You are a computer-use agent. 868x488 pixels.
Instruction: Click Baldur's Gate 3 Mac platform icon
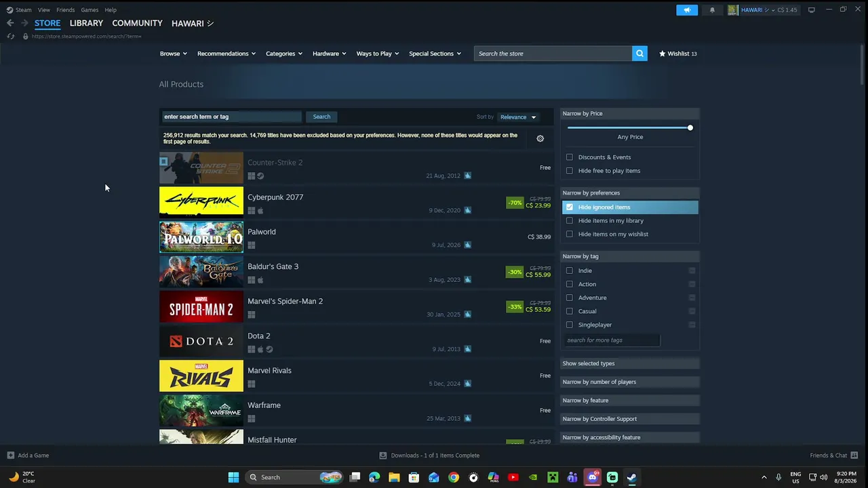[x=260, y=280]
